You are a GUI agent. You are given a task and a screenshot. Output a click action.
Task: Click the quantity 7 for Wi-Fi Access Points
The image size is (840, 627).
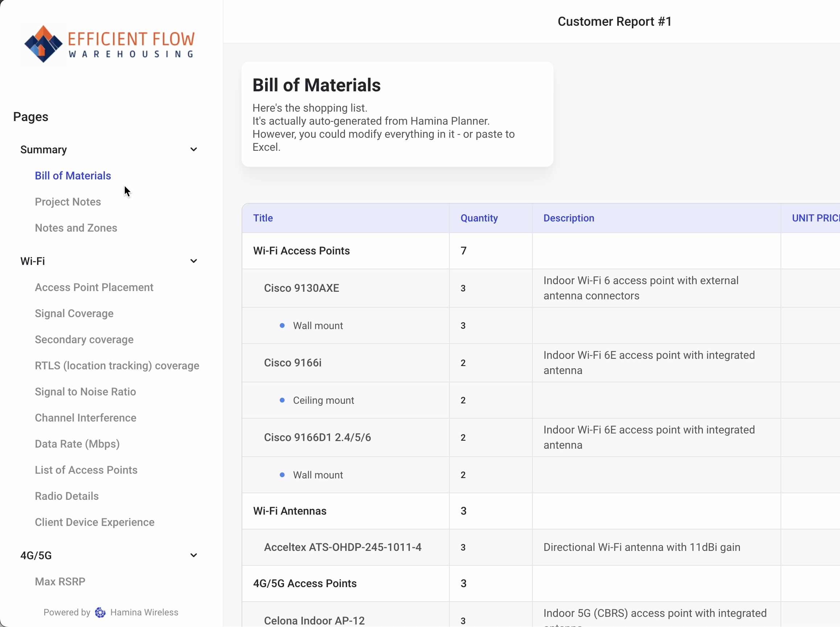click(x=464, y=250)
